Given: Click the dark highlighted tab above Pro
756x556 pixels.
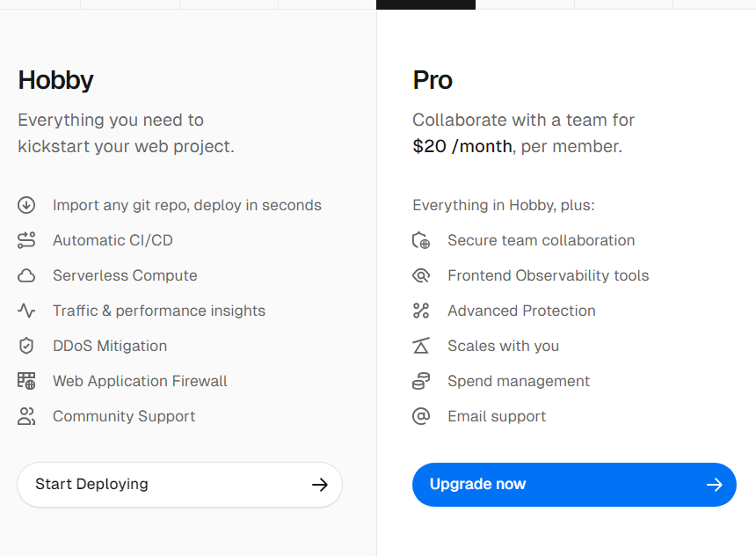Looking at the screenshot, I should pyautogui.click(x=425, y=4).
